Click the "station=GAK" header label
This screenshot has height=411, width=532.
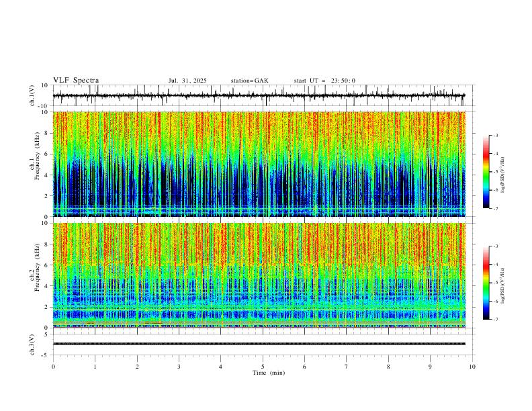pyautogui.click(x=249, y=81)
